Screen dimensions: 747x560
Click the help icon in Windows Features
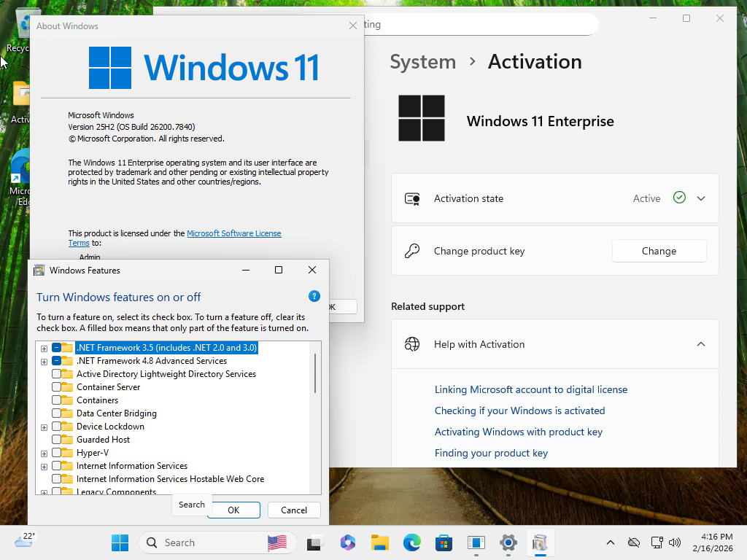click(314, 296)
